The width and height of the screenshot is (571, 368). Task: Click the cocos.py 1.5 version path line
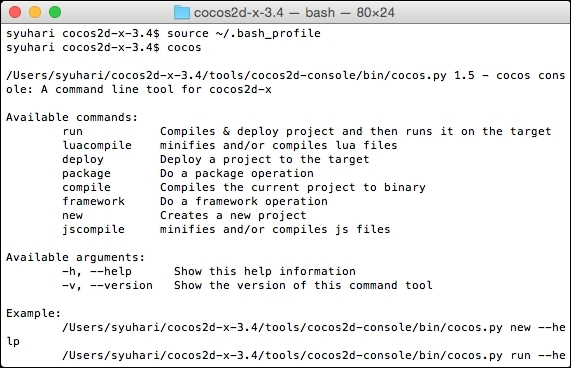pos(286,82)
